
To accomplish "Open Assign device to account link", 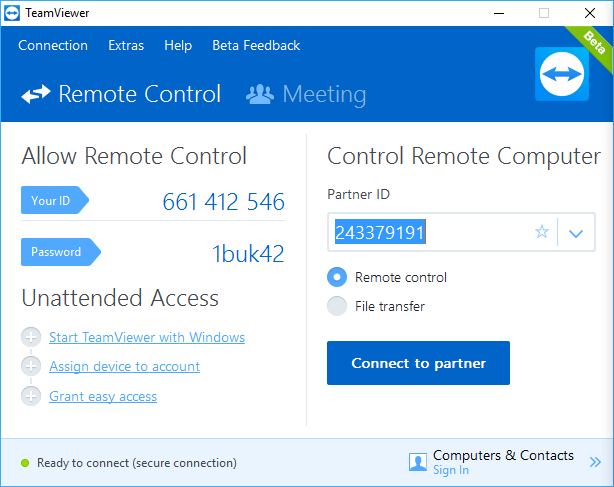I will click(125, 366).
